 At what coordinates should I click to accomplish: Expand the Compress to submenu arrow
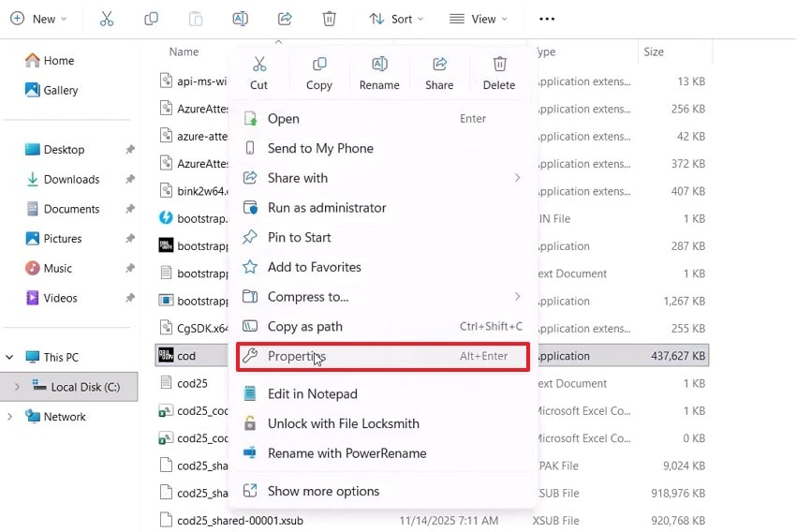pyautogui.click(x=517, y=297)
